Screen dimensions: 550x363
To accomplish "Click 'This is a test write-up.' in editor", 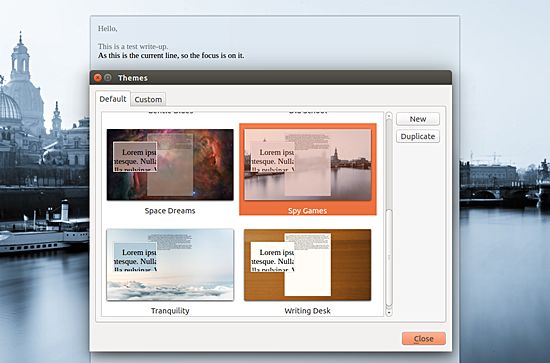I will pos(133,46).
